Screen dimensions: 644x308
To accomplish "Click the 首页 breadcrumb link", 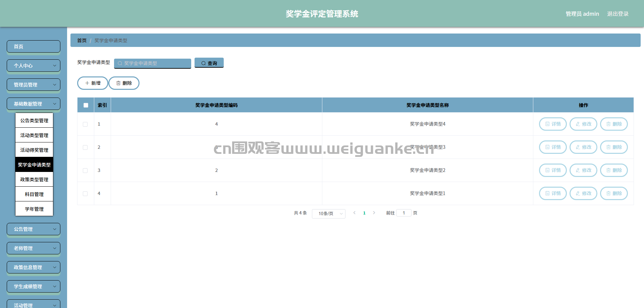I will click(82, 40).
